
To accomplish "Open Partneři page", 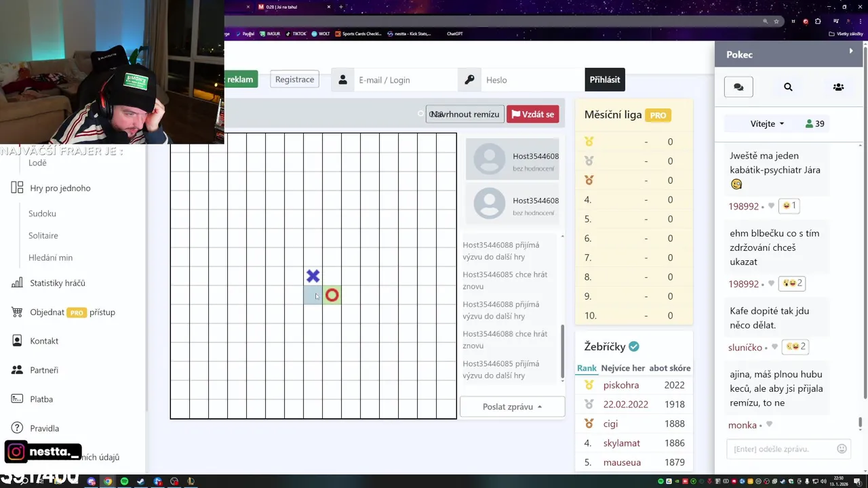I will coord(44,370).
